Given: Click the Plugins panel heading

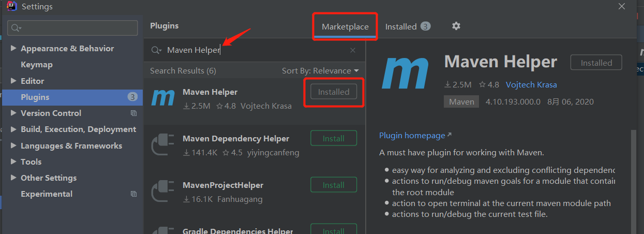Looking at the screenshot, I should pyautogui.click(x=164, y=26).
